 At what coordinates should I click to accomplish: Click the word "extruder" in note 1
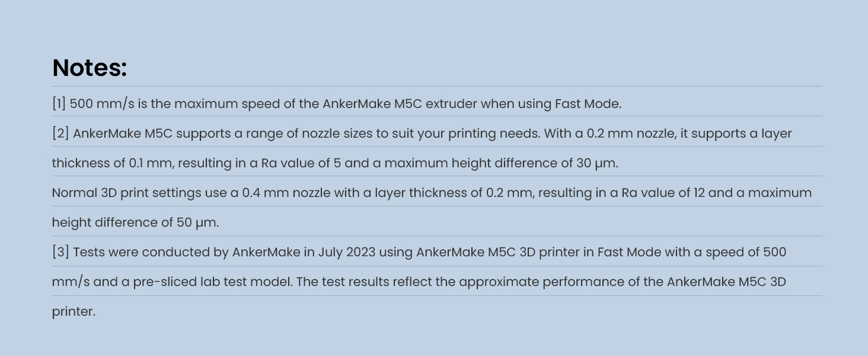point(451,104)
